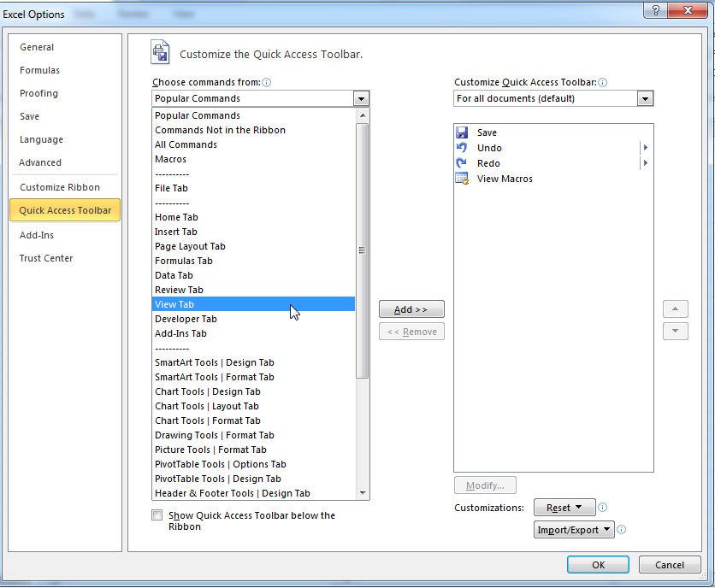Open the Formulas options category
Image resolution: width=715 pixels, height=588 pixels.
coord(39,70)
